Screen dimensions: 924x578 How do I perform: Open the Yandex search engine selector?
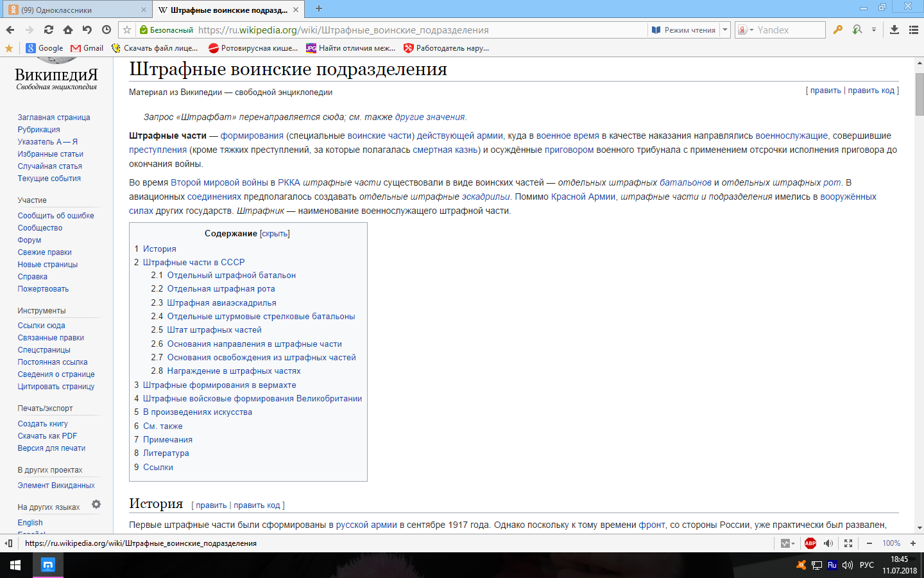(x=745, y=30)
